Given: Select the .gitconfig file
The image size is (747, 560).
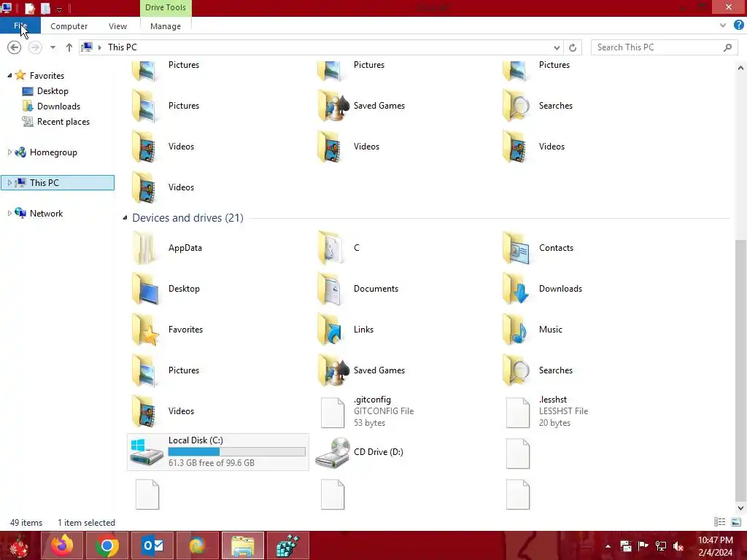Looking at the screenshot, I should pos(368,411).
